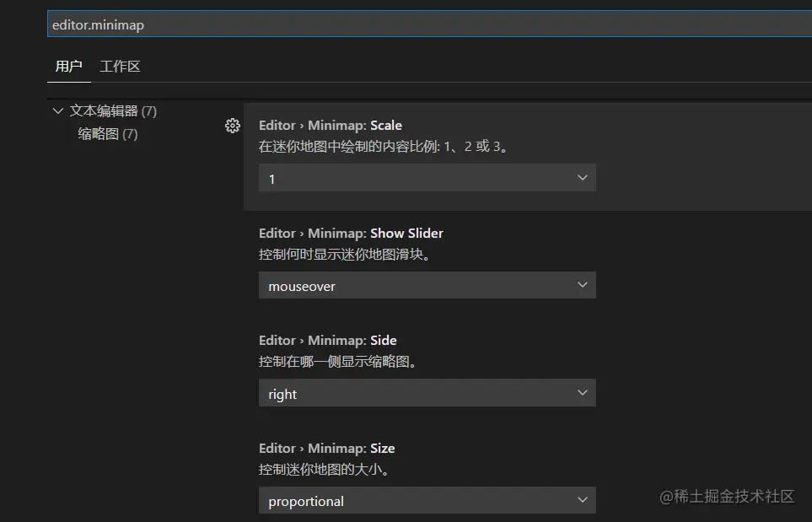The image size is (812, 522).
Task: Click the Editor › Minimap: Side heading
Action: (x=327, y=341)
